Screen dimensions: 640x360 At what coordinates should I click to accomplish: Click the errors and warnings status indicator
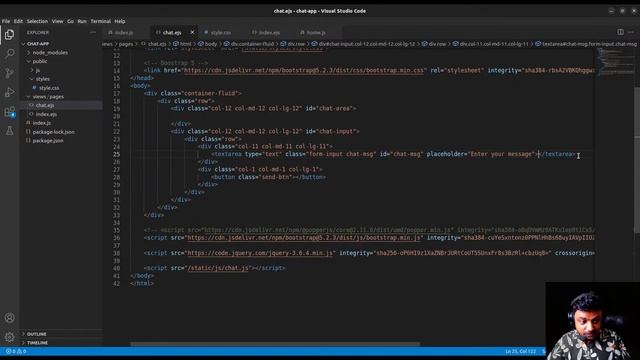point(16,351)
